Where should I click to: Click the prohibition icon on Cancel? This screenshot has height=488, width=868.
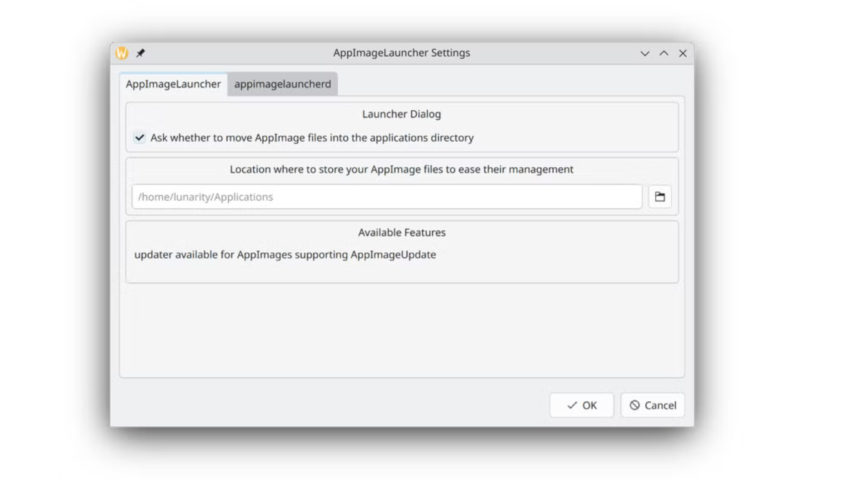tap(635, 405)
